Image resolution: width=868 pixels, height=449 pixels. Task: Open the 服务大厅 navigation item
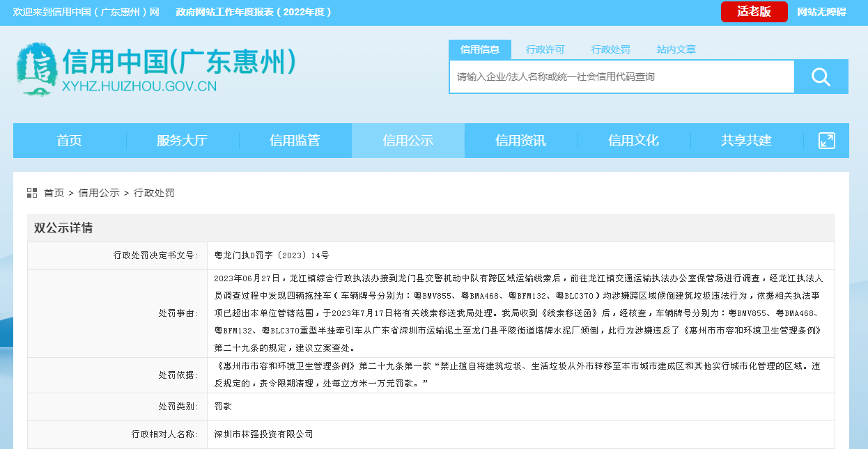183,141
